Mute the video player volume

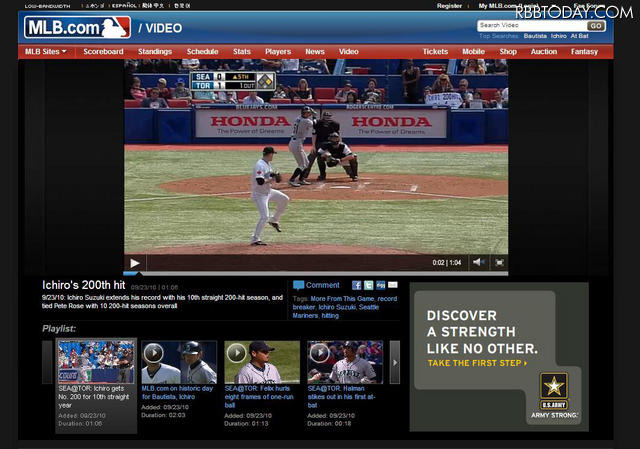[x=478, y=262]
